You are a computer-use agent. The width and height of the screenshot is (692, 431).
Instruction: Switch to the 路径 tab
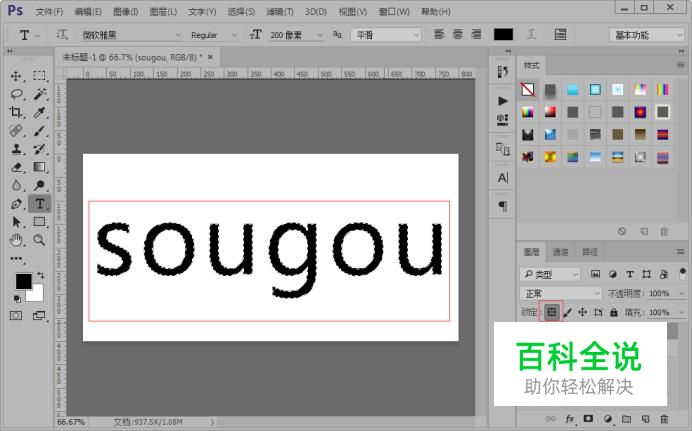point(590,252)
